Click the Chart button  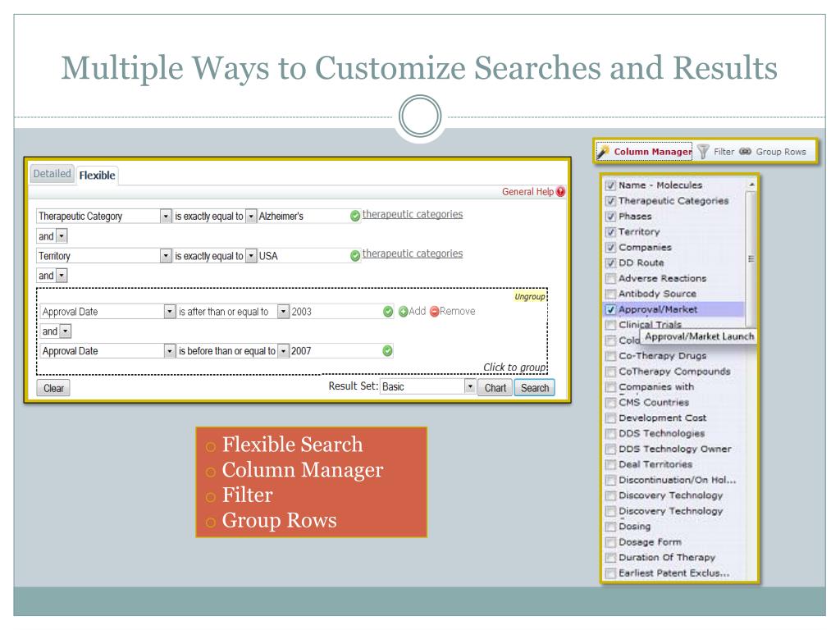pos(495,388)
